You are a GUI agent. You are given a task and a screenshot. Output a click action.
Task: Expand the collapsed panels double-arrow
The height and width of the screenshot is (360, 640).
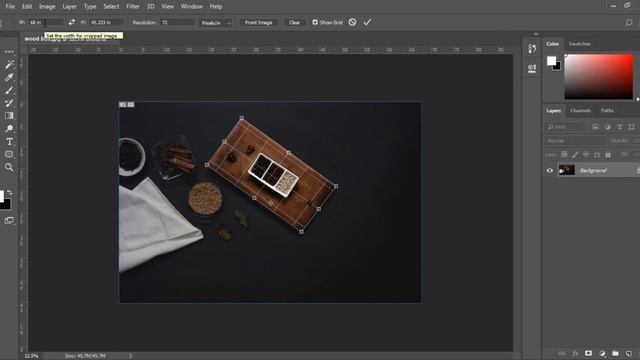click(x=536, y=34)
